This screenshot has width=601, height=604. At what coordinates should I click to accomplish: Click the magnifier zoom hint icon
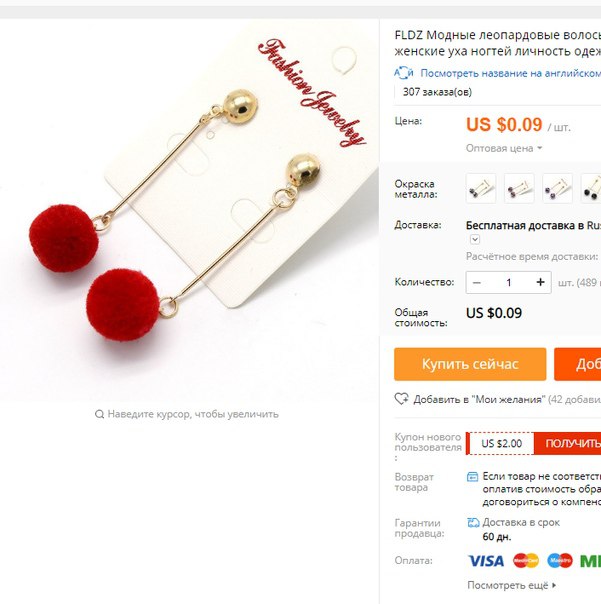point(99,414)
